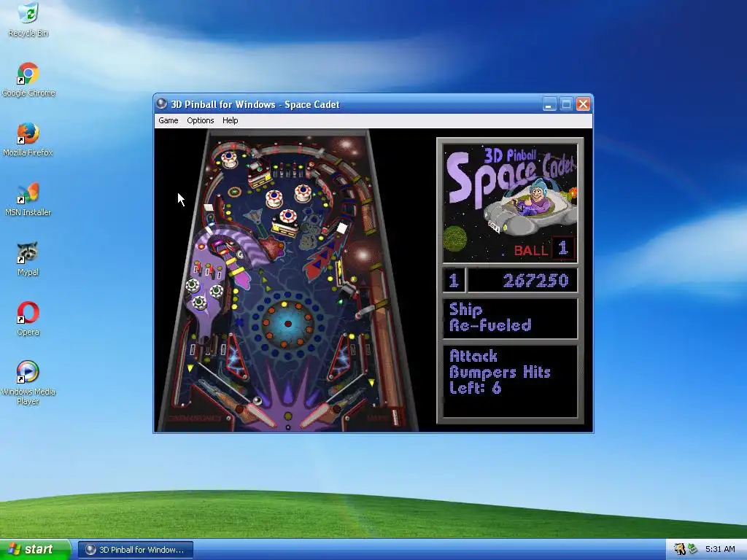Open the Game menu

[x=169, y=120]
